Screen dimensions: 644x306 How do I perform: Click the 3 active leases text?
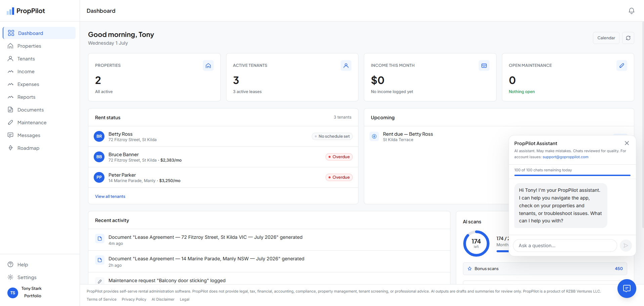tap(247, 92)
